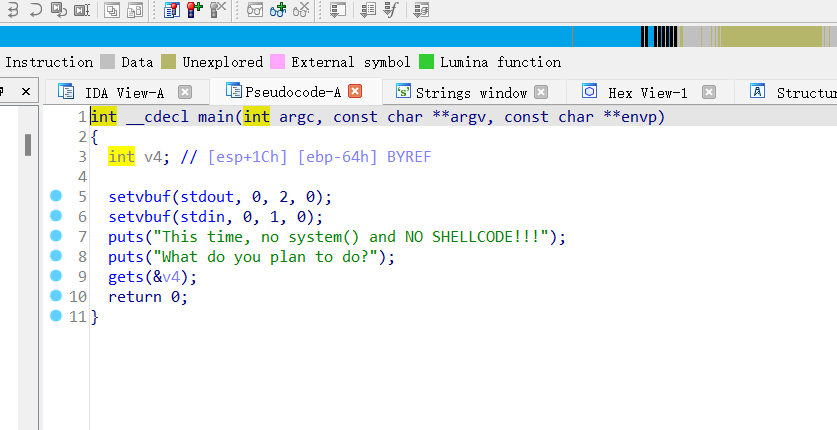Click the Data legend gray swatch
The width and height of the screenshot is (837, 430).
coord(107,61)
